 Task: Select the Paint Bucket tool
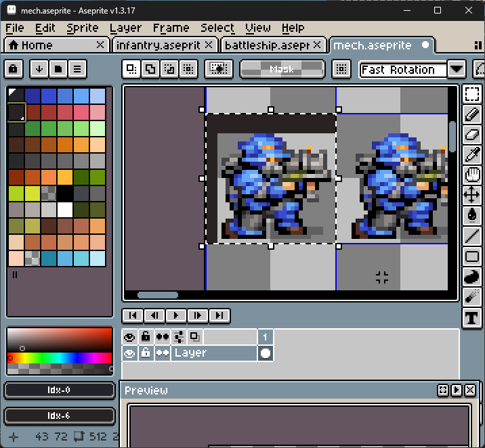[472, 215]
